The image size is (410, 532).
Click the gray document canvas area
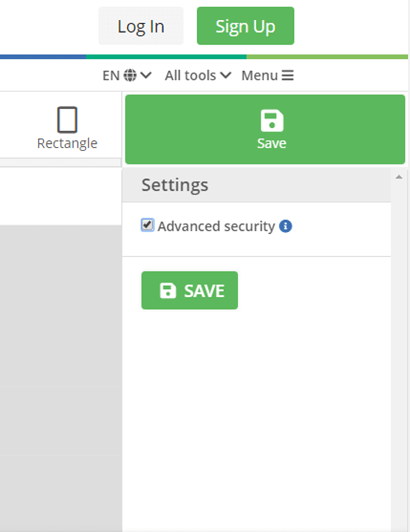(61, 328)
